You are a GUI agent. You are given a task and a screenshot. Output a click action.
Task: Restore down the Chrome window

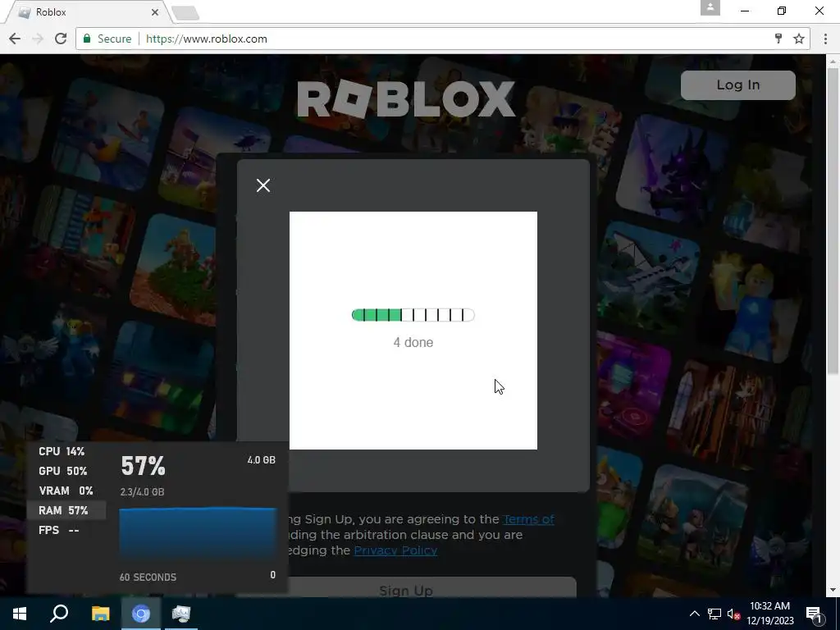[x=782, y=11]
